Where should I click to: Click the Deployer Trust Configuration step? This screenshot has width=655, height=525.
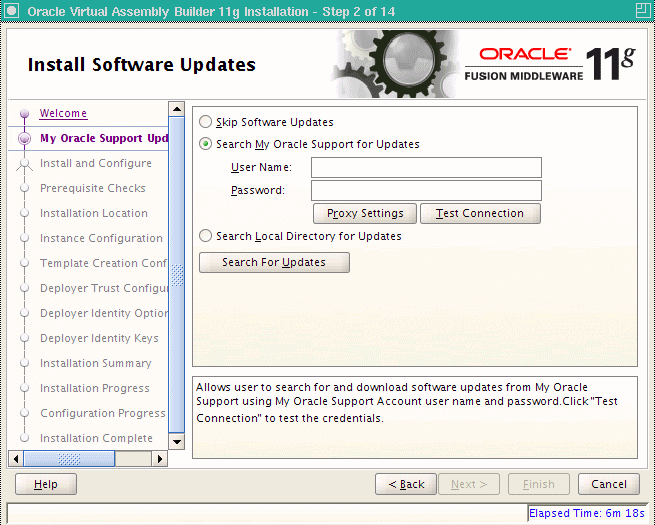click(104, 288)
